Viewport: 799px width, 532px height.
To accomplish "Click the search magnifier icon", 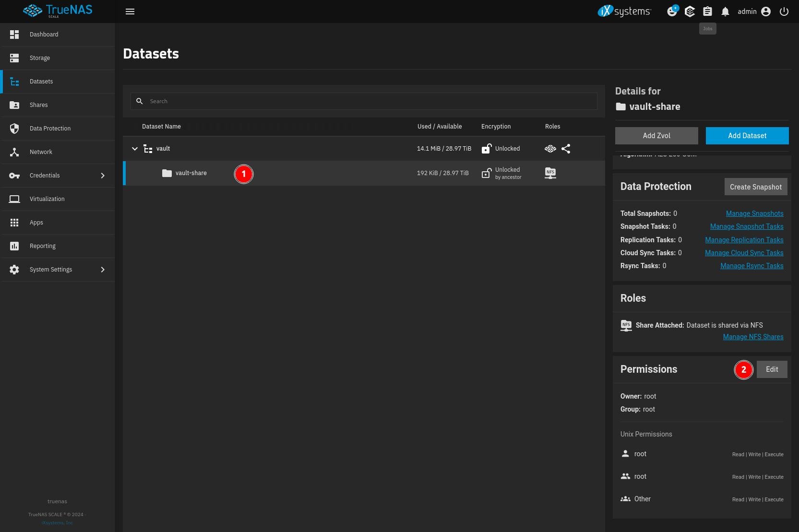I will 140,101.
